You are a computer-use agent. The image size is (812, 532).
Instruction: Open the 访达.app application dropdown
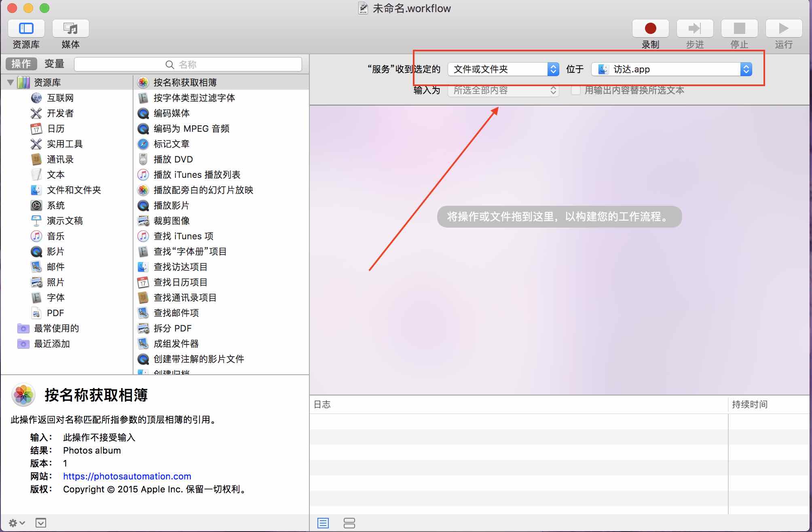click(x=671, y=69)
